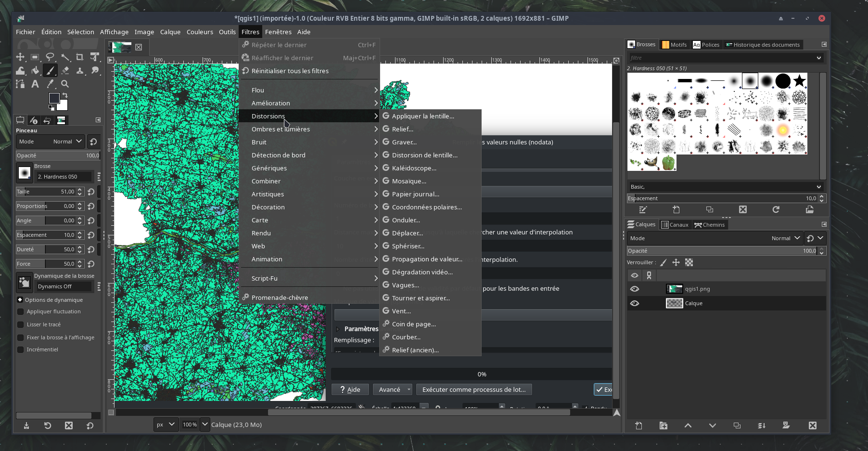
Task: Select the Free Select lasso tool
Action: tap(50, 57)
